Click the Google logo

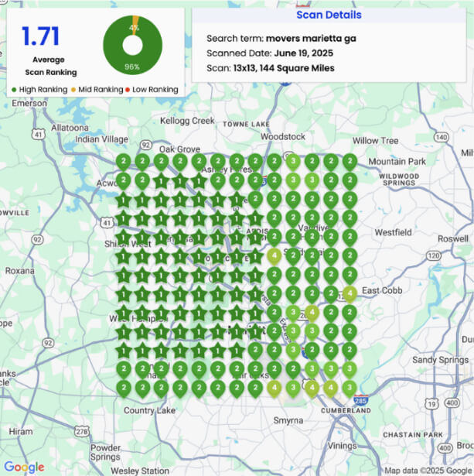pos(24,467)
